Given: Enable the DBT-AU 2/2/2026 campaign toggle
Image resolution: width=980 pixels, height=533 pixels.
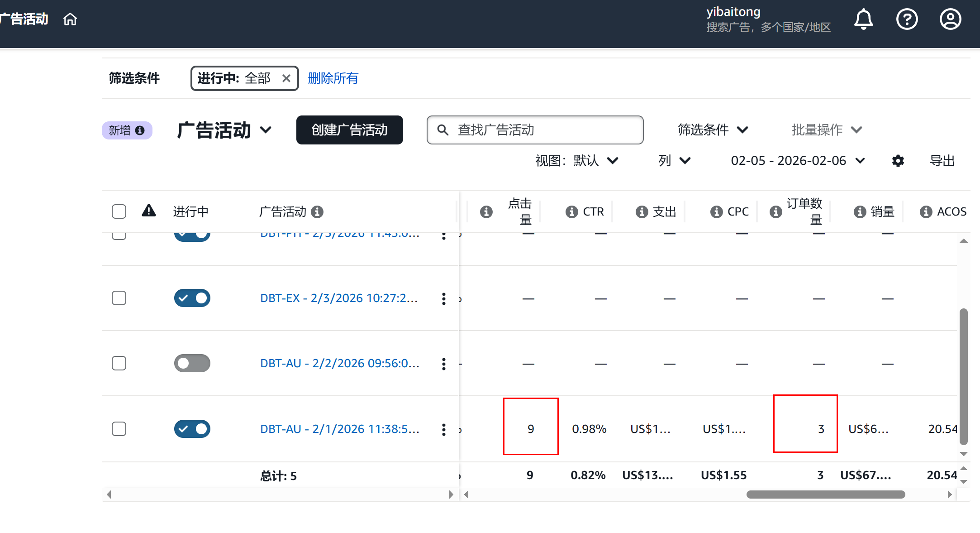Looking at the screenshot, I should coord(192,363).
